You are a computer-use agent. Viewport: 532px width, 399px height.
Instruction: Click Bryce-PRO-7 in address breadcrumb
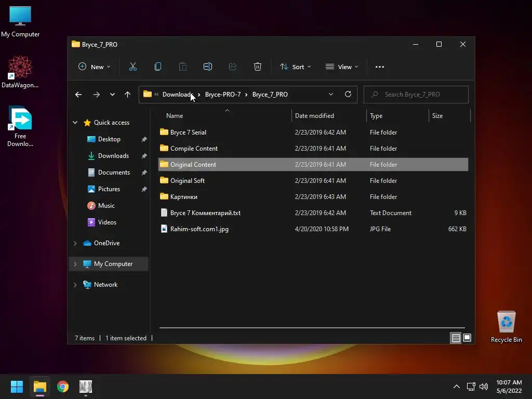coord(223,95)
